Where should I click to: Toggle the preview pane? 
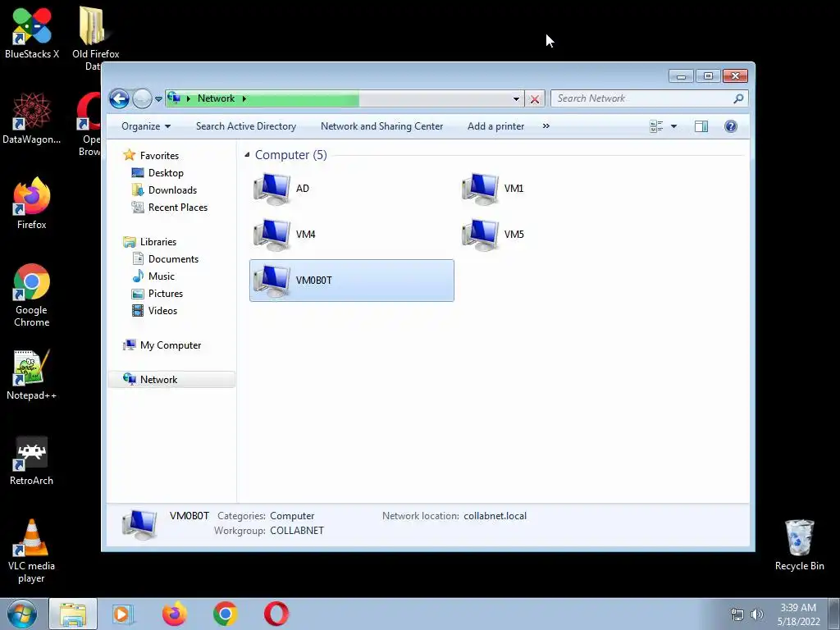701,126
